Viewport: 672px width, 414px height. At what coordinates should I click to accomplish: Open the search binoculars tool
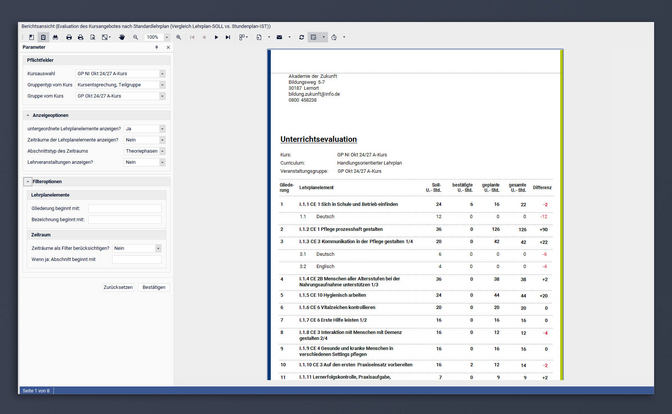pyautogui.click(x=55, y=36)
